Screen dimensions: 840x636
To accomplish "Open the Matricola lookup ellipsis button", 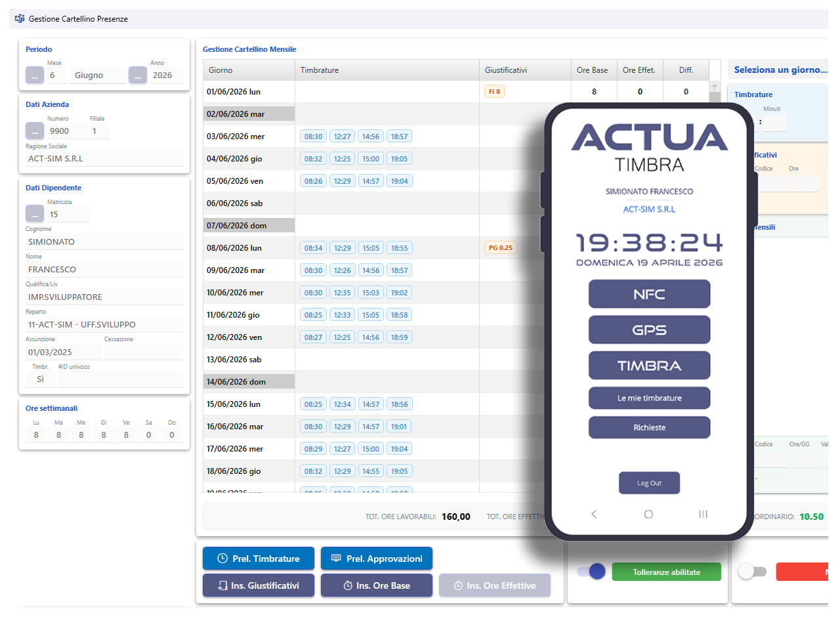I will point(35,214).
